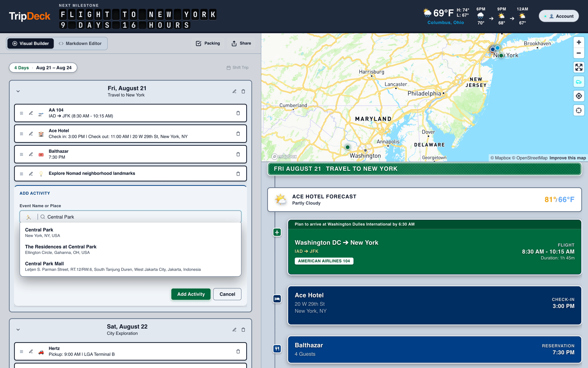Open the Ace Hotel check-in card
Image resolution: width=588 pixels, height=368 pixels.
click(x=434, y=305)
